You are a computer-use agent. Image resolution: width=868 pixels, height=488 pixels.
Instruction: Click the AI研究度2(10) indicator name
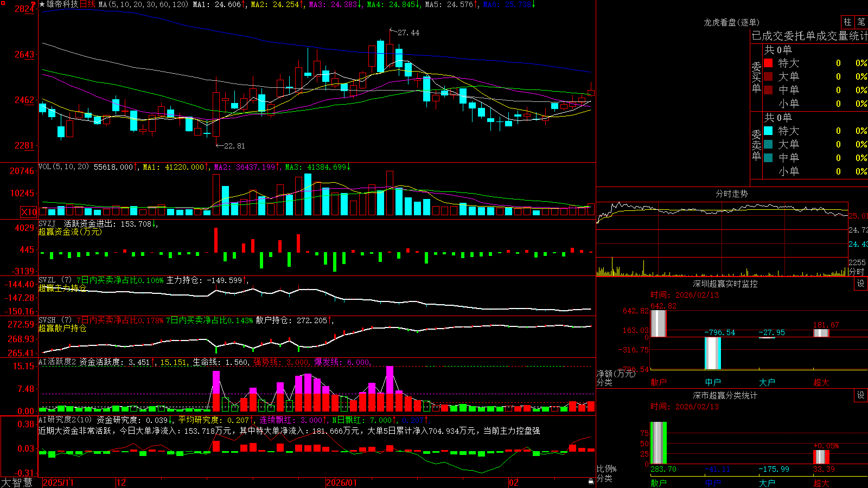[65, 420]
